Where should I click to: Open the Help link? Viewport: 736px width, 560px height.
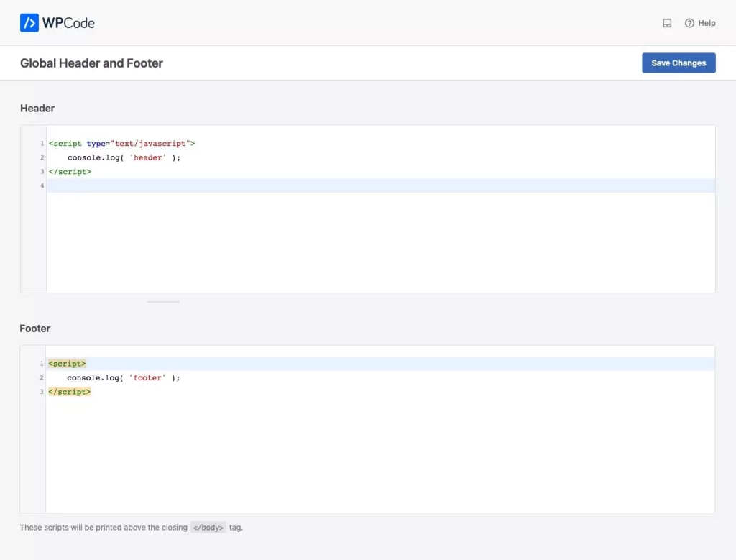707,23
